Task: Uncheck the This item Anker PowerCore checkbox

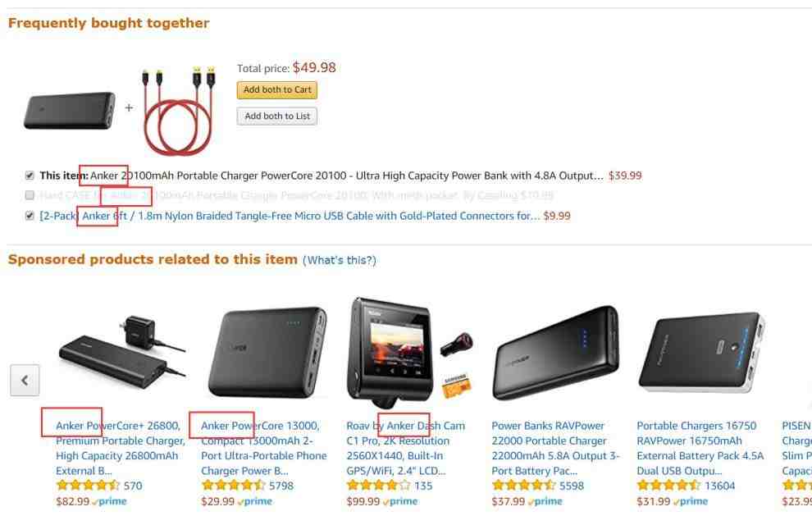Action: [x=30, y=176]
